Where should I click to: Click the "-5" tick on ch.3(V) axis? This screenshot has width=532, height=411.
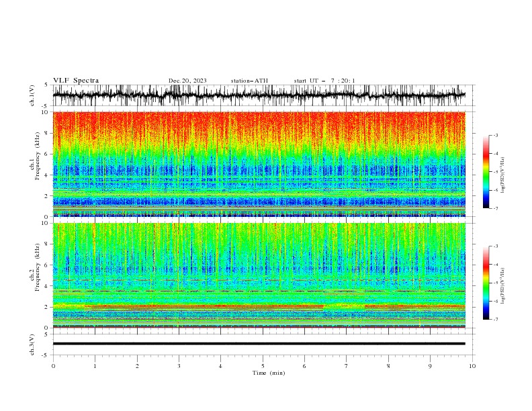(x=46, y=355)
